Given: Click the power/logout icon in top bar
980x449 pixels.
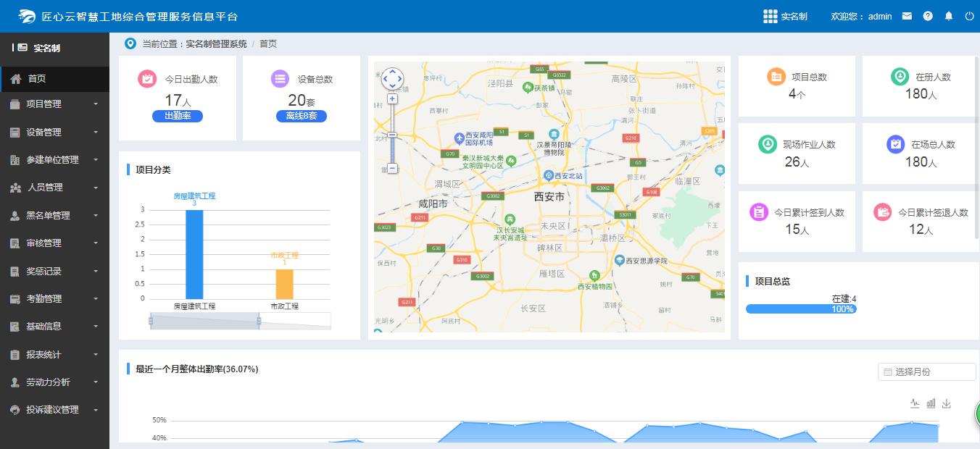Looking at the screenshot, I should (969, 15).
